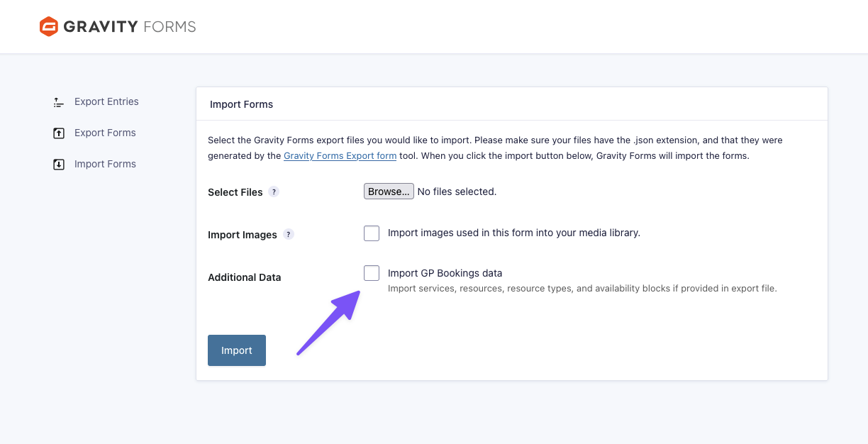Click the Export Forms sidebar icon

tap(59, 133)
